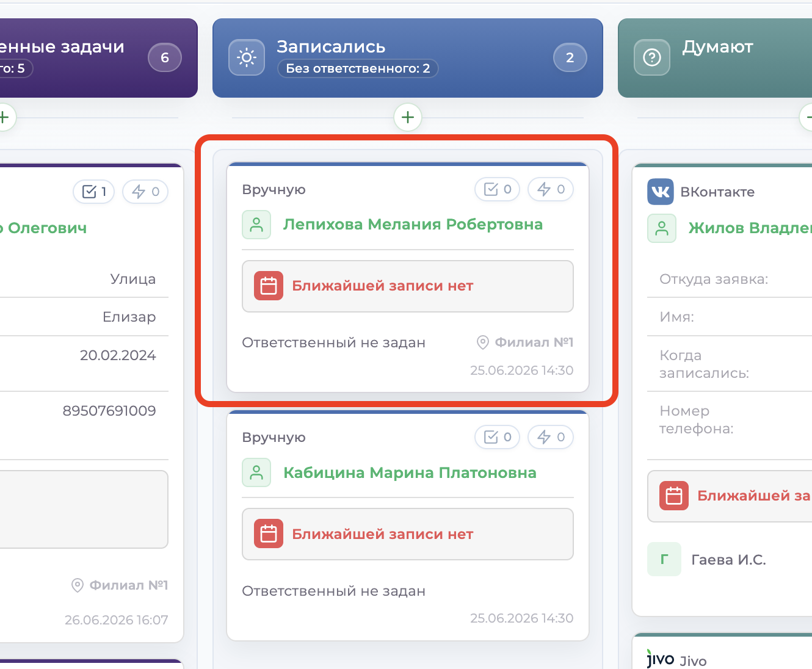This screenshot has width=812, height=669.
Task: Click the Jivo source label
Action: click(693, 661)
